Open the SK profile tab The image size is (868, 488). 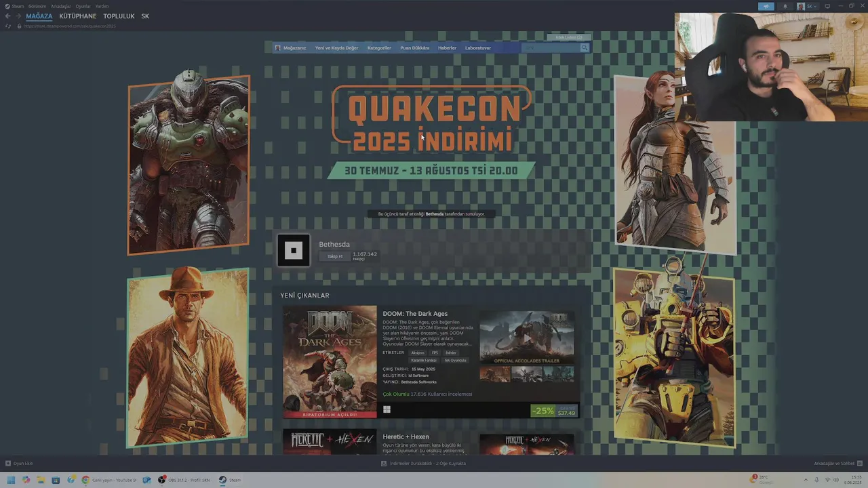145,16
